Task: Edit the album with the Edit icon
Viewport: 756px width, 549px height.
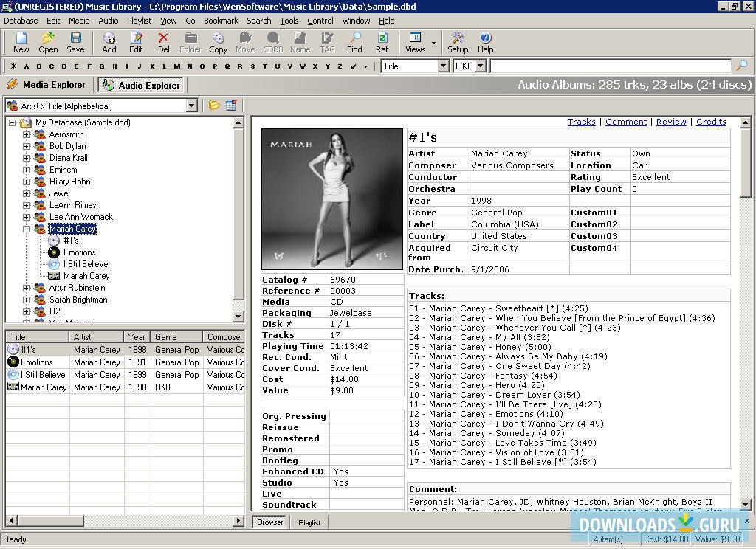Action: point(136,42)
